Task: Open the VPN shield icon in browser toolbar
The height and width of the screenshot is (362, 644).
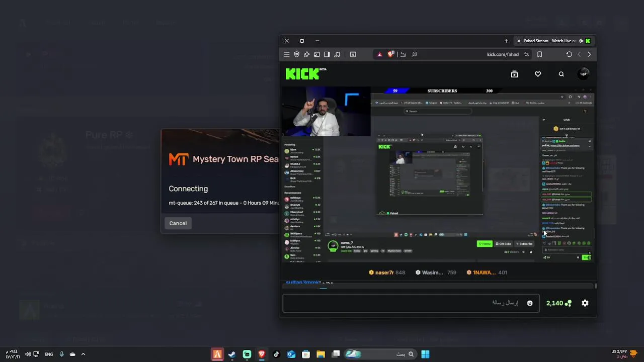Action: [x=296, y=54]
